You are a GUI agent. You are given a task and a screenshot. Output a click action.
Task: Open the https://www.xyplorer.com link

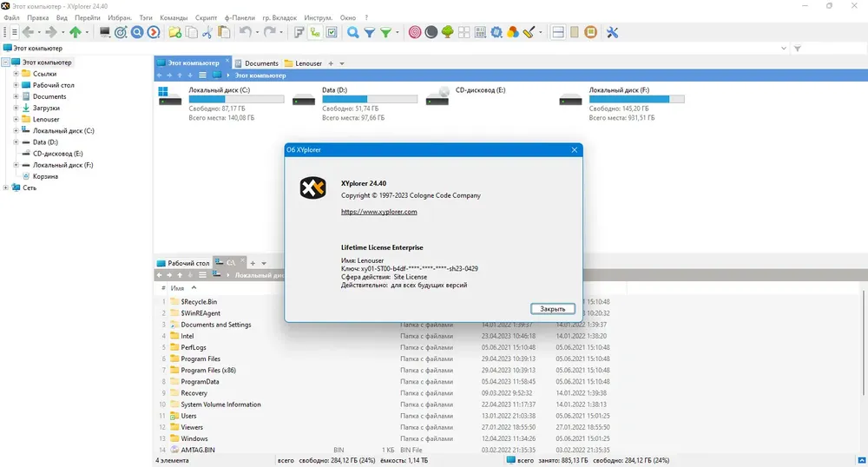[x=378, y=212]
